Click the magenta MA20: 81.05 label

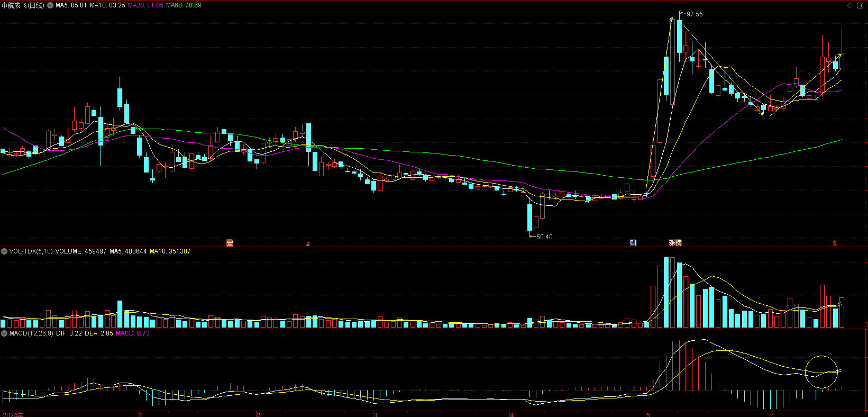(145, 5)
